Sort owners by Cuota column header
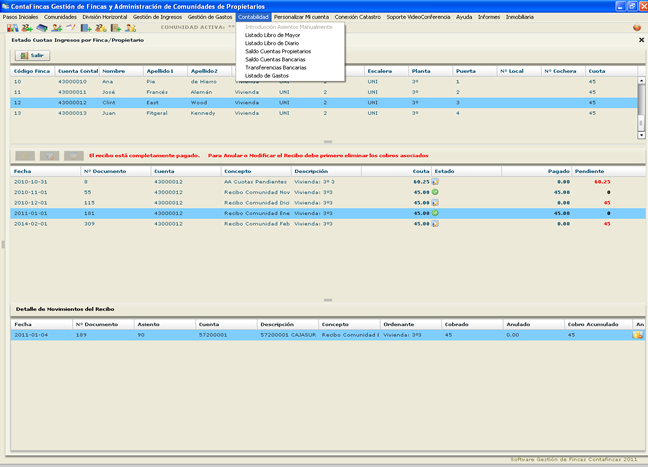648x467 pixels. click(x=612, y=71)
